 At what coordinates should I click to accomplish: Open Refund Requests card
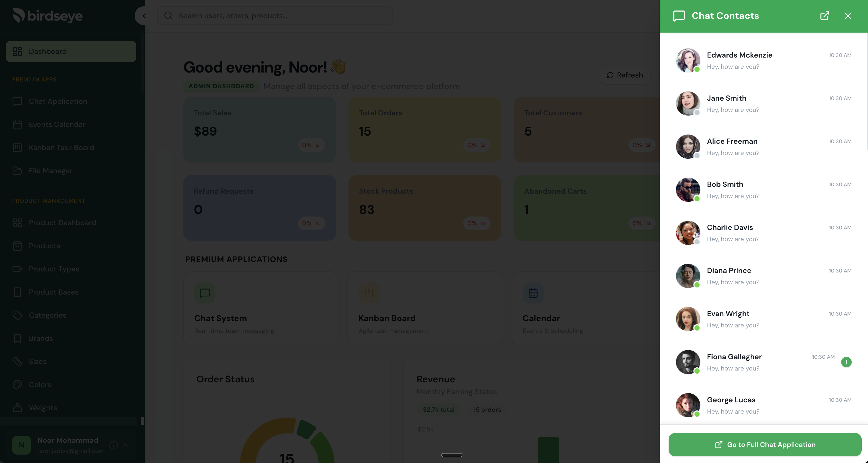[x=259, y=208]
